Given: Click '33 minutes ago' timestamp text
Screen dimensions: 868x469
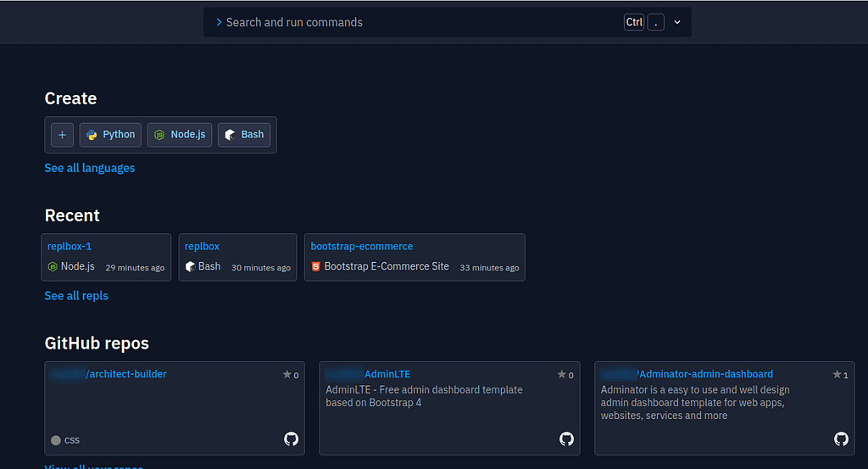Looking at the screenshot, I should [489, 267].
